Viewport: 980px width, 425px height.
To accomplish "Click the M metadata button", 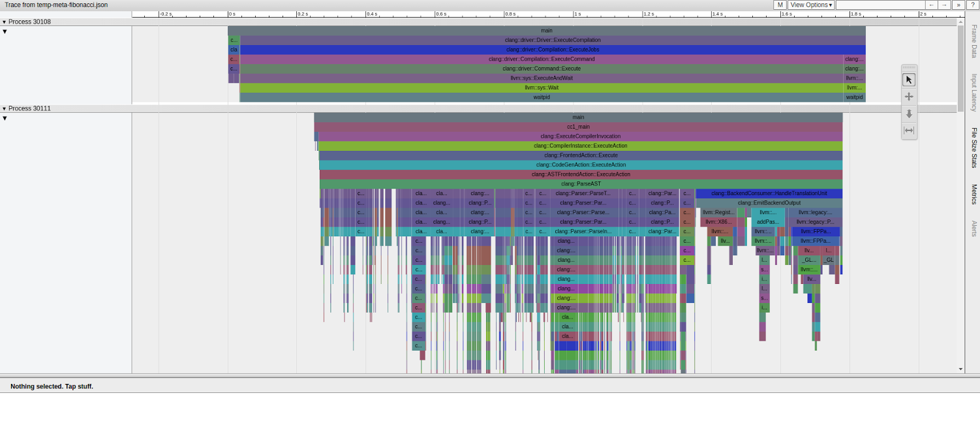I will (x=780, y=5).
